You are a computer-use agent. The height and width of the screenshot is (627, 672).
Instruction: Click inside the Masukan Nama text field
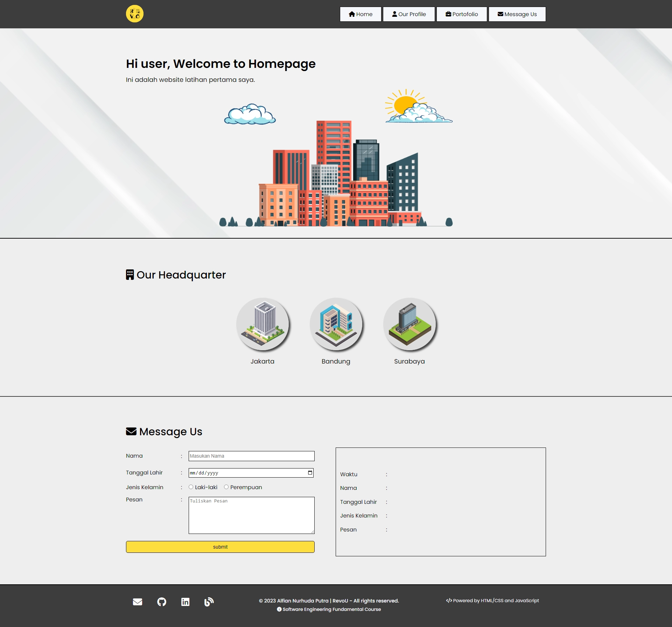pos(251,456)
